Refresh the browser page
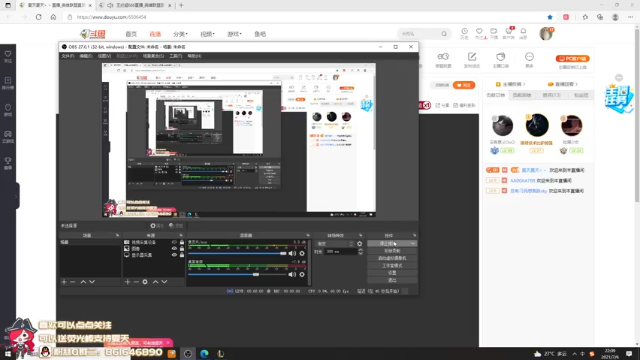 click(x=38, y=17)
